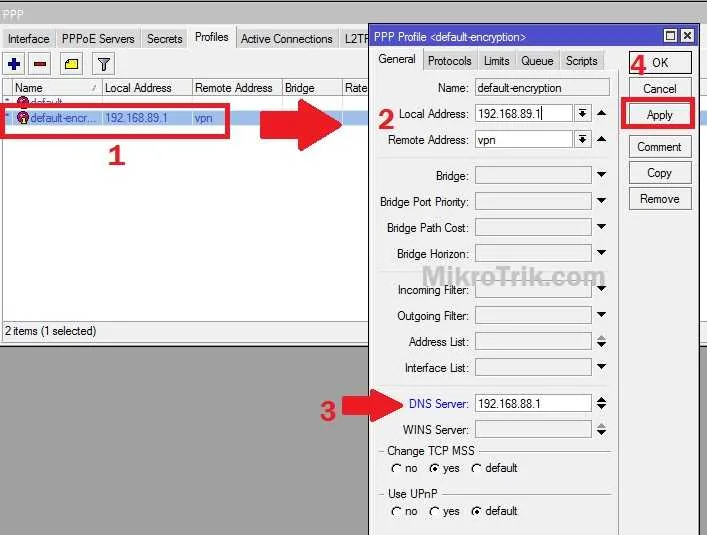Set Change TCP MSS to no
Screen dimensions: 707x535
tap(397, 468)
